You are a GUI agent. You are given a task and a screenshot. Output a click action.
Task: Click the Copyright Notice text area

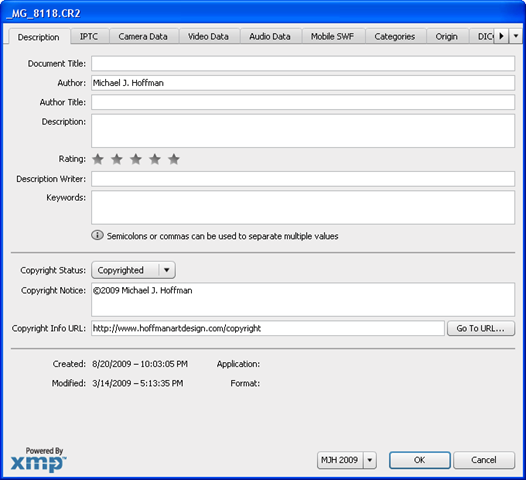pyautogui.click(x=303, y=300)
